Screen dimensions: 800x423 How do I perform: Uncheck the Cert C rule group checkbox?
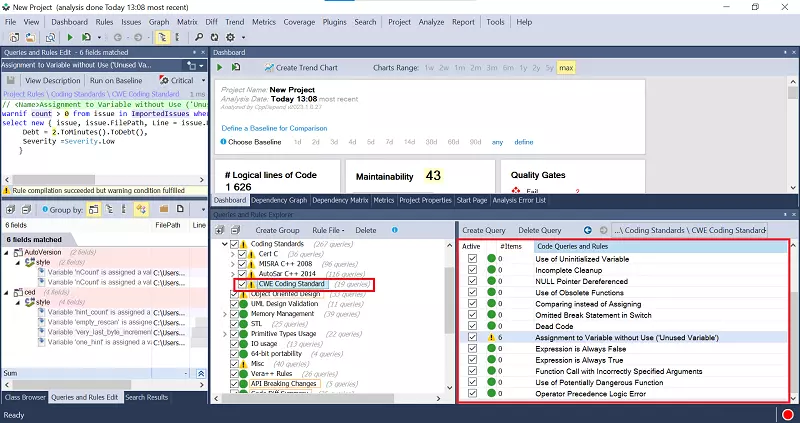(242, 254)
